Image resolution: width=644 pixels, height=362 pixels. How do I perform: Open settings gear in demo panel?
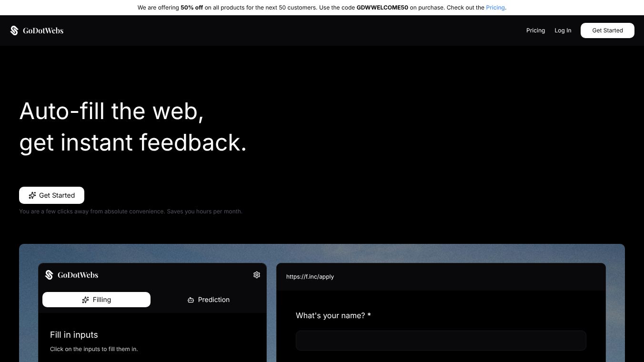click(x=257, y=275)
